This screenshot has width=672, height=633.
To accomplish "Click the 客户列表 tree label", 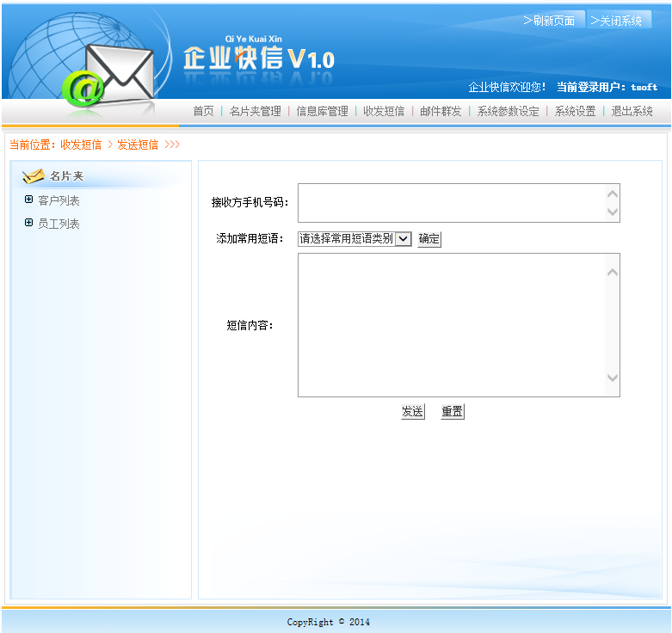I will coord(59,200).
